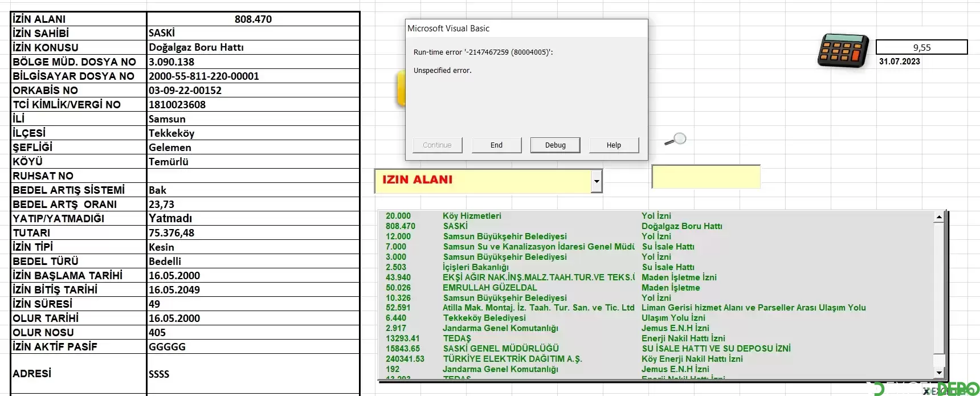Click the magnifying glass search icon
The image size is (980, 396).
pyautogui.click(x=676, y=139)
